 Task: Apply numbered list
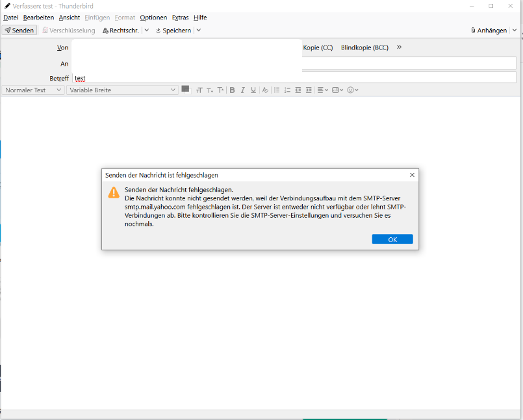pyautogui.click(x=288, y=90)
